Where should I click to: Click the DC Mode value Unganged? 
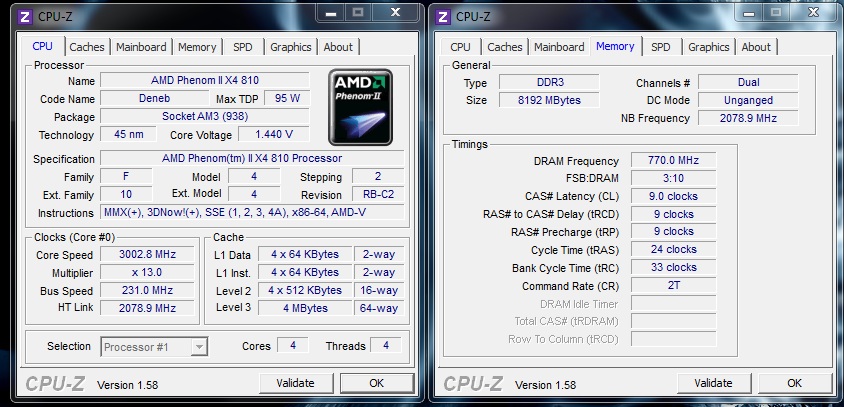pos(748,100)
